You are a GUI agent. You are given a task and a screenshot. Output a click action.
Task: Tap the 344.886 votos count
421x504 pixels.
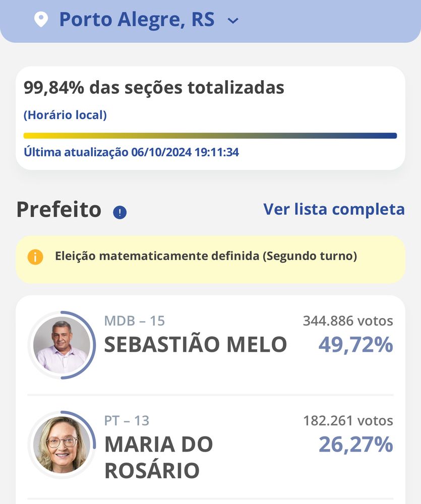[x=348, y=321]
